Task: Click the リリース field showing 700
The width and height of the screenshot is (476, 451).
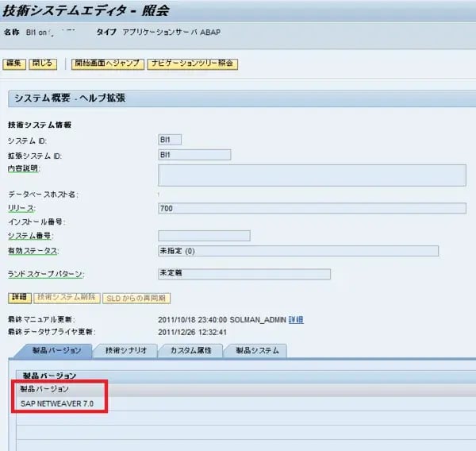Action: 312,208
